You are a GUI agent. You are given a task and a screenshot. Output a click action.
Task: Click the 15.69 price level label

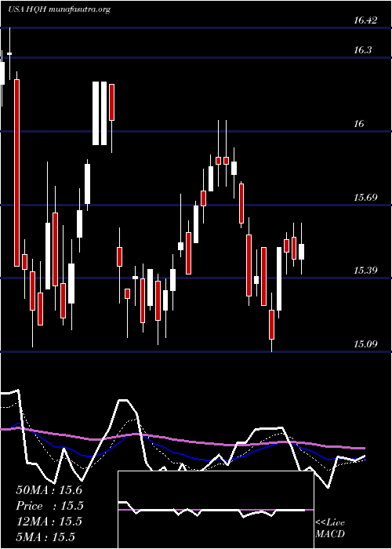pos(365,198)
